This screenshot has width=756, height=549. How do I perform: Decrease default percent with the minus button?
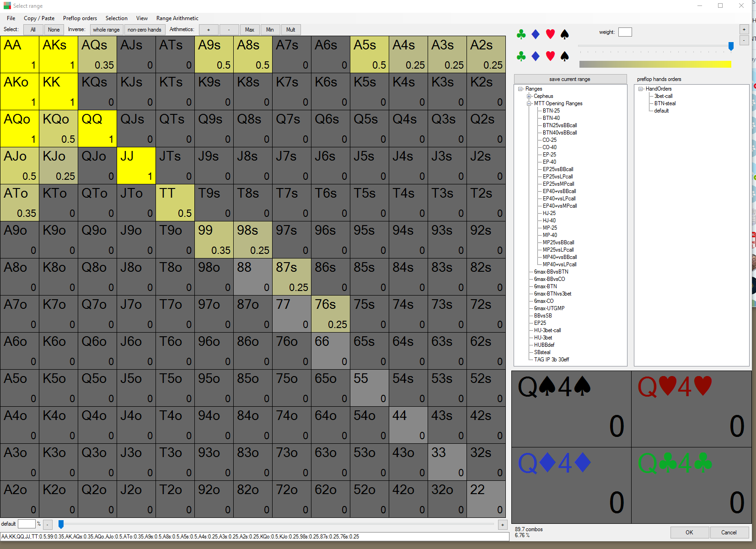tap(48, 525)
